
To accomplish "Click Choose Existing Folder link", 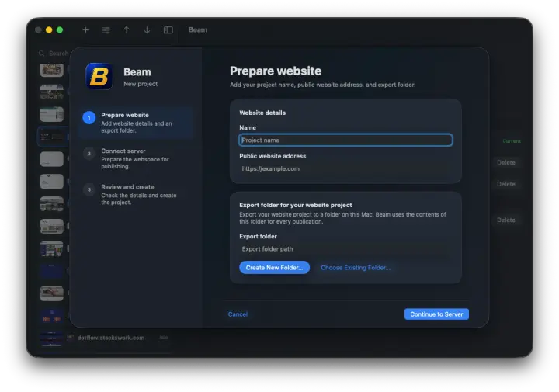I will point(356,268).
